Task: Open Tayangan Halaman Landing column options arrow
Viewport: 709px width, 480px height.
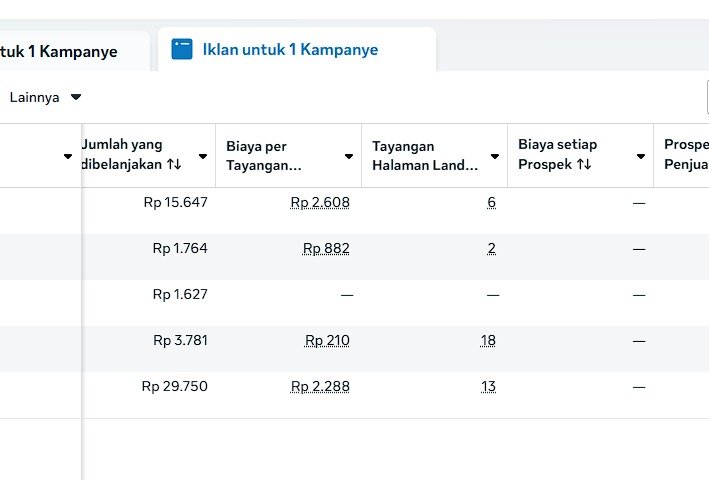Action: click(495, 156)
